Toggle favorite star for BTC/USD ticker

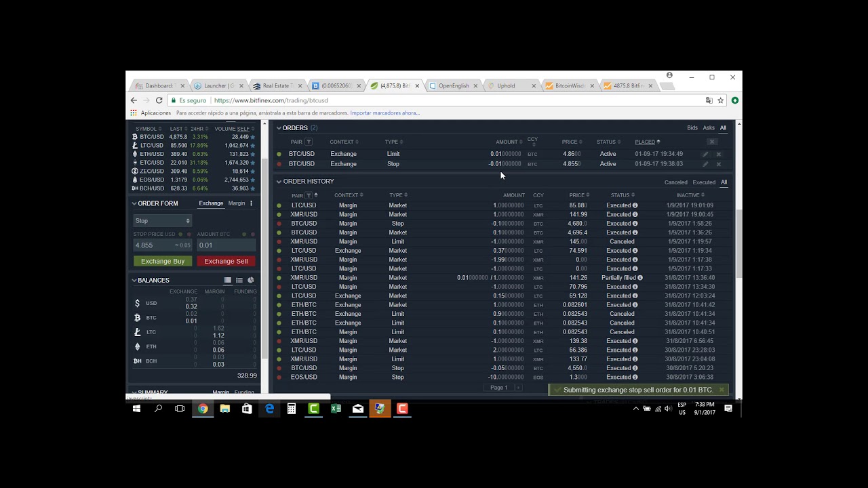click(253, 137)
